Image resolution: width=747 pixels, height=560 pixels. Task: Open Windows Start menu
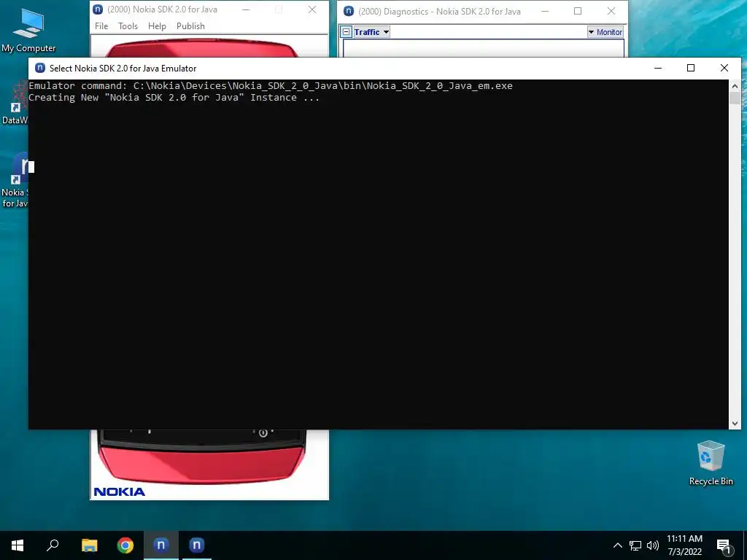(x=18, y=545)
